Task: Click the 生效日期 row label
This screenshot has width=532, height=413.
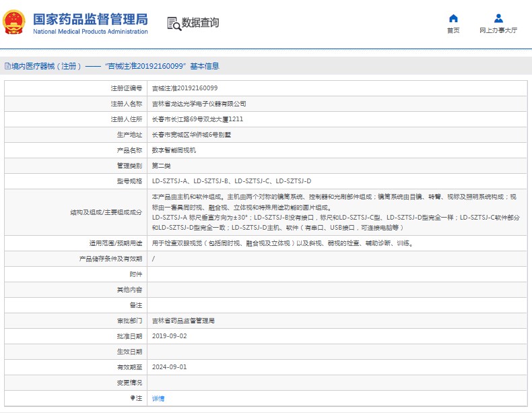Action: [129, 352]
